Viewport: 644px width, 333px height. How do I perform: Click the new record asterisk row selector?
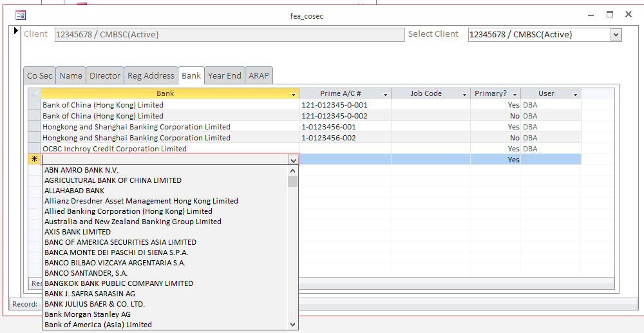pos(34,160)
